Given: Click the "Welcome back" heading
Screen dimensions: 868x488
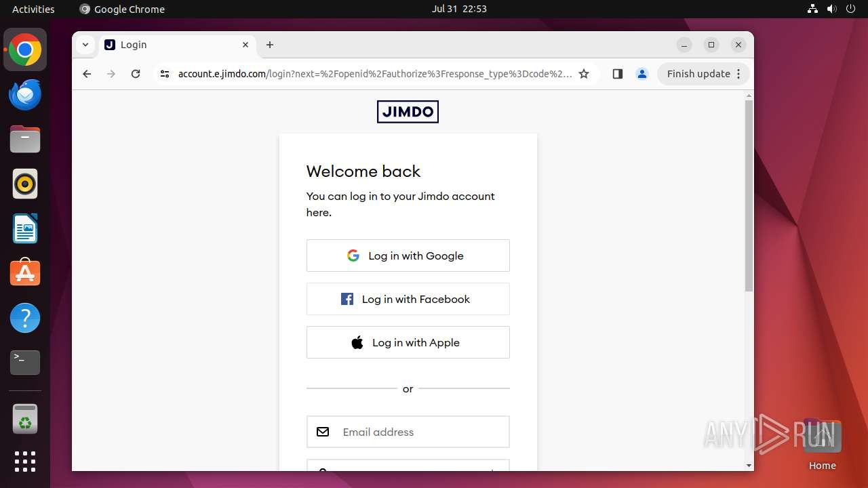Looking at the screenshot, I should pos(363,171).
